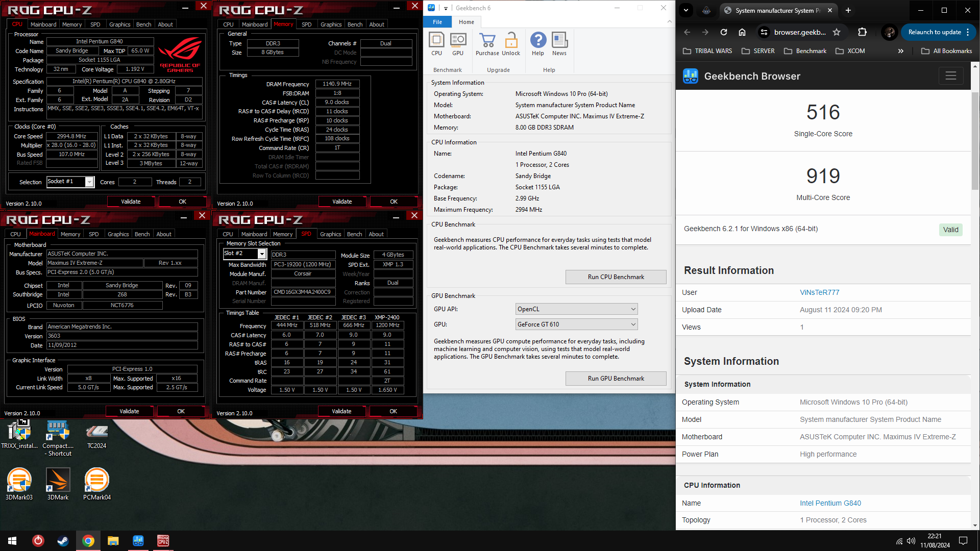Click the ROG CPU-Z taskbar icon

coord(163,541)
